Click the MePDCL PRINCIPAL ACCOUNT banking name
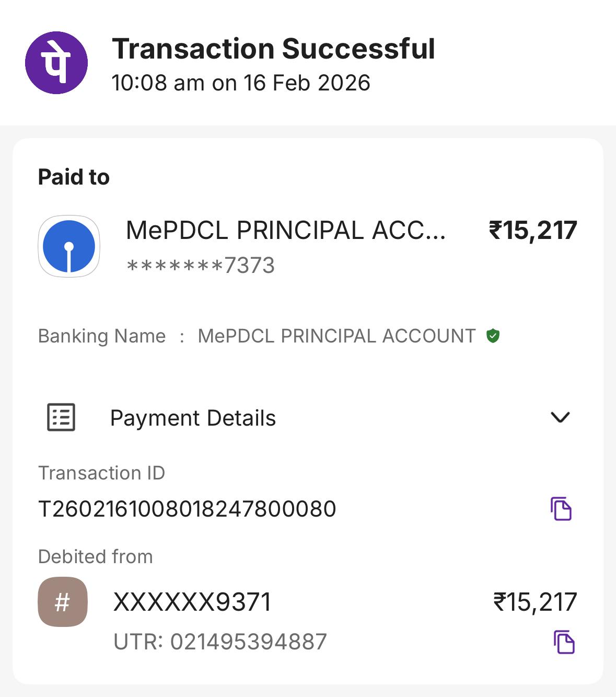The height and width of the screenshot is (697, 616). pos(336,336)
